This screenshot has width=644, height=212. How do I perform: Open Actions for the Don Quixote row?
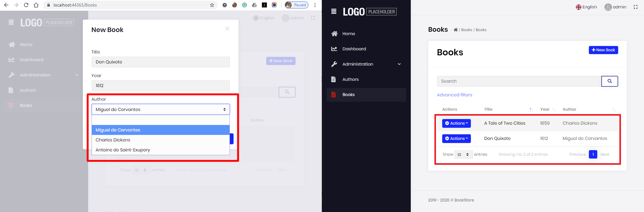tap(457, 139)
